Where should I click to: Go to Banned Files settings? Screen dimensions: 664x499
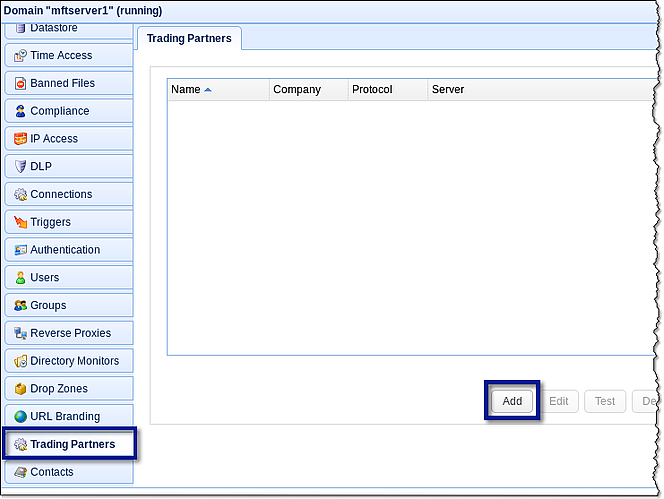pyautogui.click(x=69, y=83)
